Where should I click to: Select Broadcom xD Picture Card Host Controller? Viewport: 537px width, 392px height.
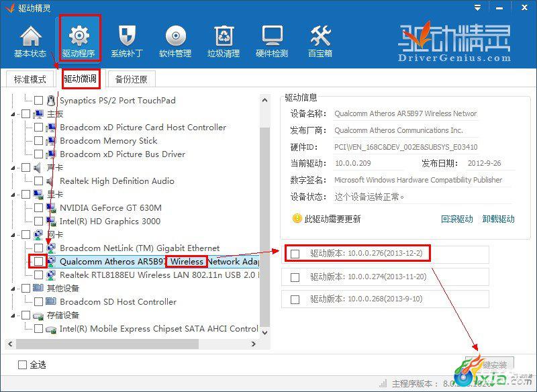pos(143,128)
